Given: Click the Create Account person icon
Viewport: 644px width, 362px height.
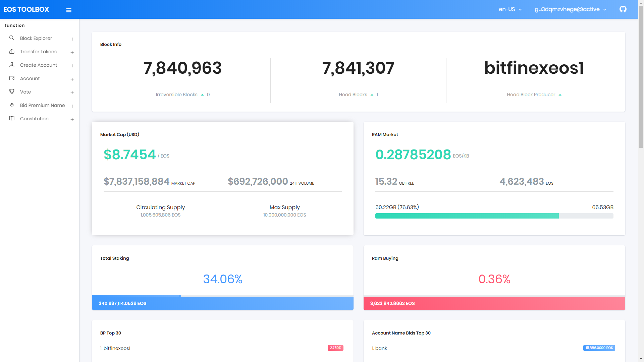Looking at the screenshot, I should coord(12,65).
